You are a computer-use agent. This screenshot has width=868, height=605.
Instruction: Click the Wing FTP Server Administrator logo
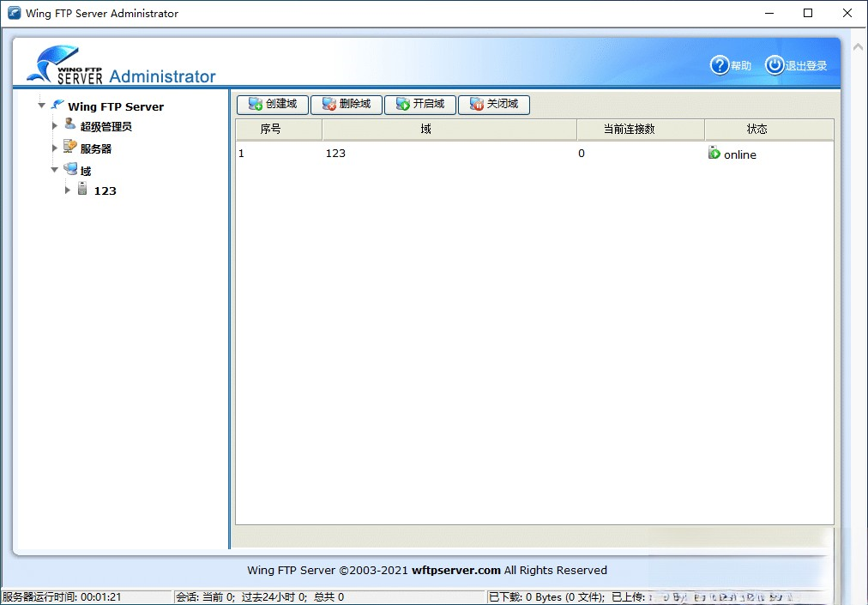tap(121, 65)
